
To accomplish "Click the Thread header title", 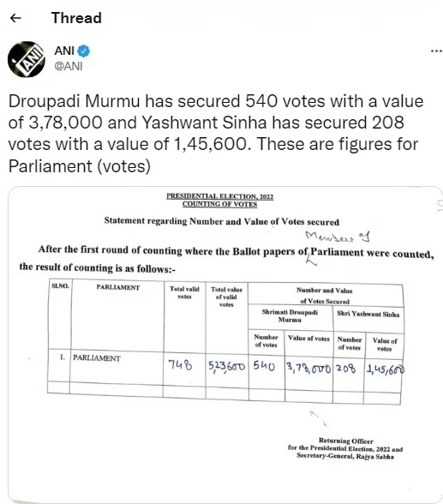I will [x=76, y=18].
